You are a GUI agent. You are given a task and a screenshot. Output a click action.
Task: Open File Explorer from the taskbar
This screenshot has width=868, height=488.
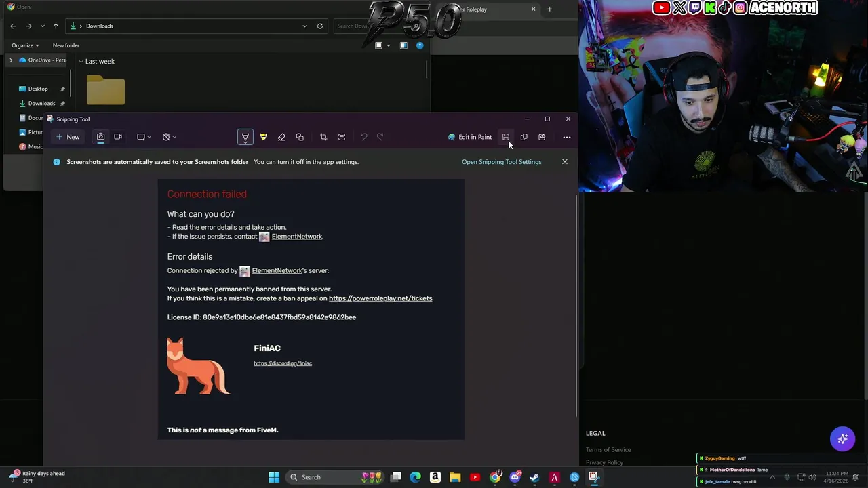click(x=455, y=477)
